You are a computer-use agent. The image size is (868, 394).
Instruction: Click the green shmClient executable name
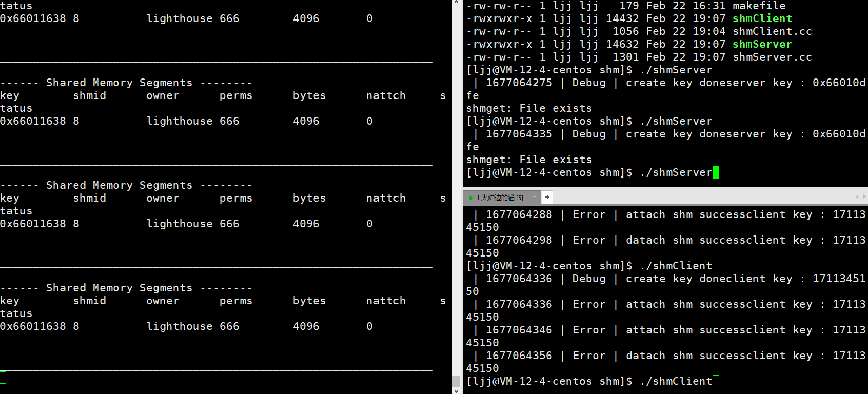click(762, 18)
